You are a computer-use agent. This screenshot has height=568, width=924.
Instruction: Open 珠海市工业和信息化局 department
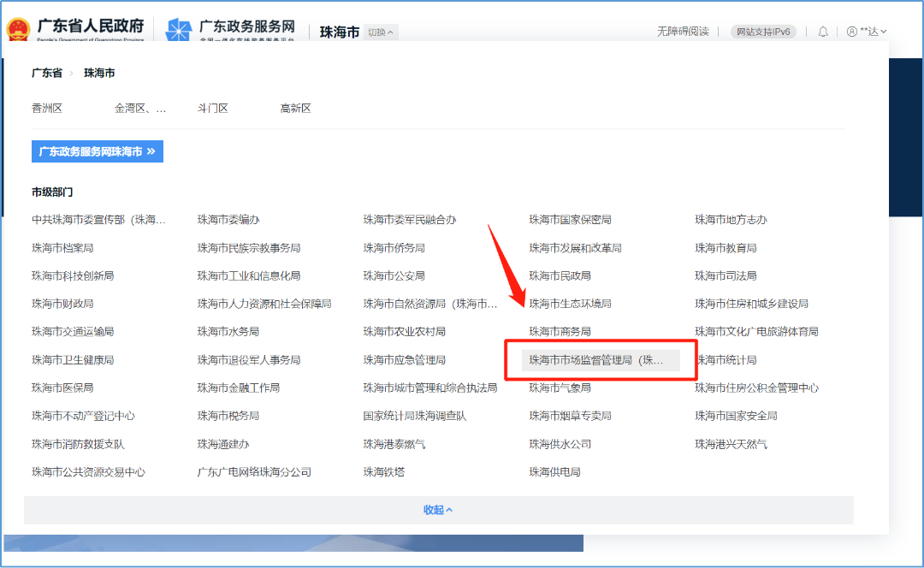coord(249,275)
